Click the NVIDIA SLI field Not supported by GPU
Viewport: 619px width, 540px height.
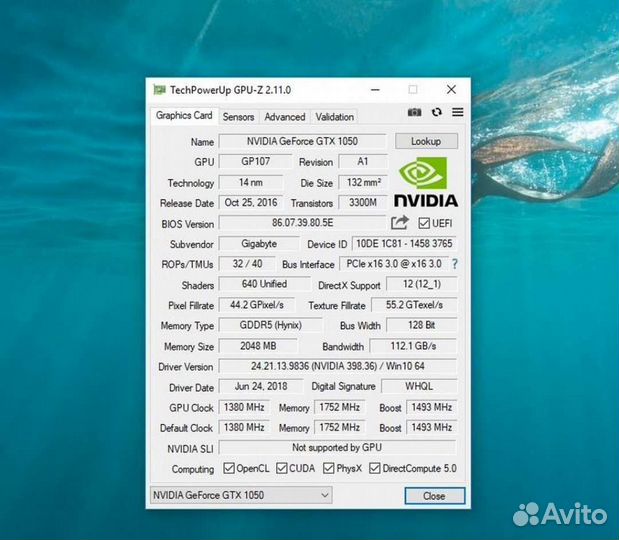click(338, 448)
